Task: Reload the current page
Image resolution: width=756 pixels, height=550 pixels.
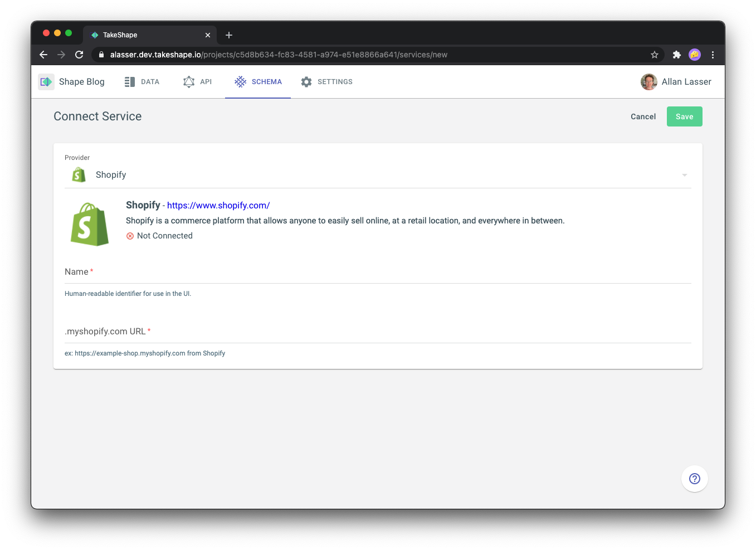Action: (x=79, y=55)
